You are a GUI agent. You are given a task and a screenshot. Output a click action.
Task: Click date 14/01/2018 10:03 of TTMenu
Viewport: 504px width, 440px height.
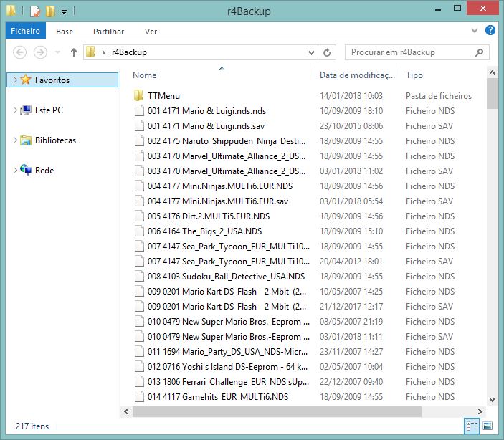coord(351,96)
